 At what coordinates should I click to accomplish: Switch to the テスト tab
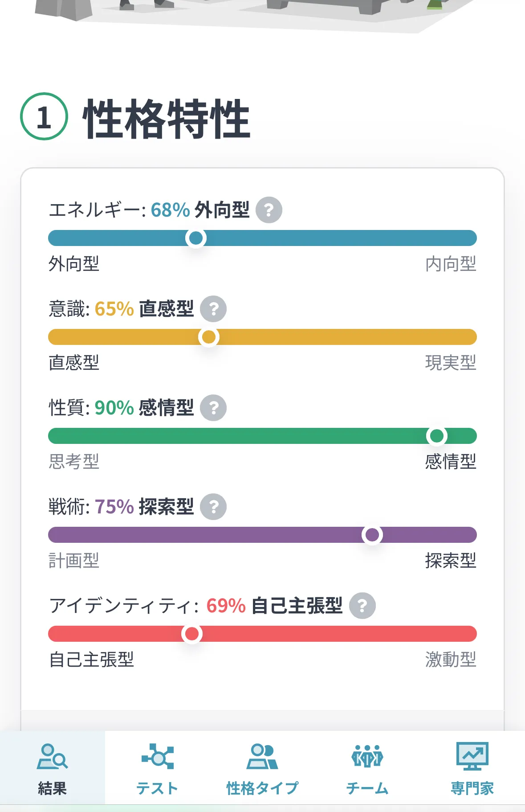pyautogui.click(x=157, y=788)
